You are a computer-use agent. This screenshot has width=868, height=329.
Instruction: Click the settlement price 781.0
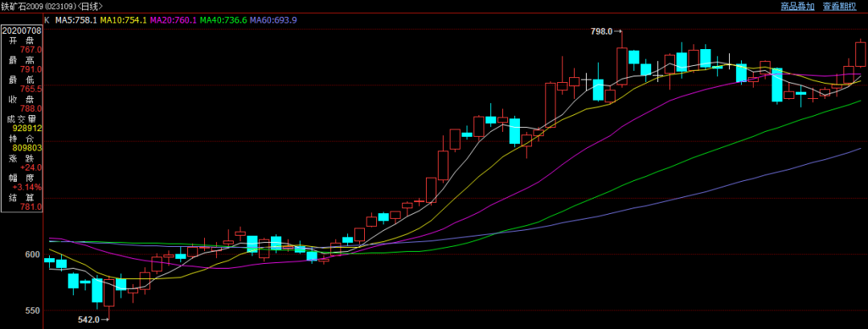coord(31,207)
